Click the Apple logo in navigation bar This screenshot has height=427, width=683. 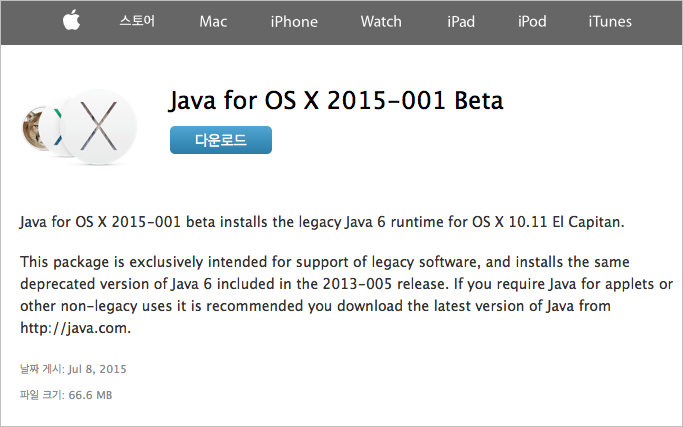(x=71, y=20)
